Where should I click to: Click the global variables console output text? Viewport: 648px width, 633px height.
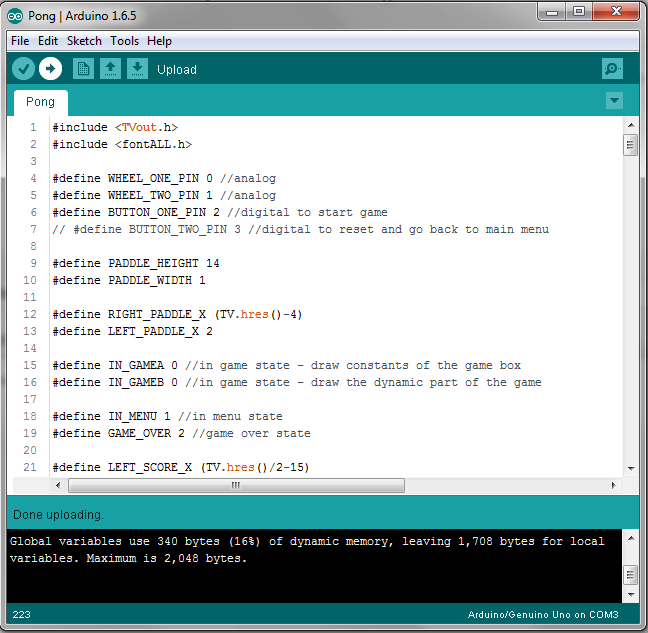pyautogui.click(x=307, y=550)
